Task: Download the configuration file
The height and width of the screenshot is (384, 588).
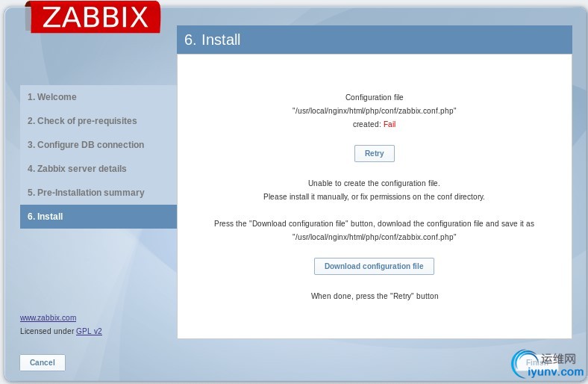Action: pos(374,266)
